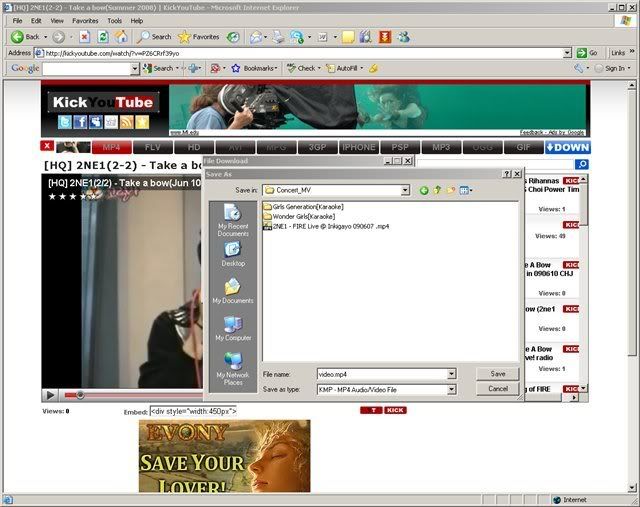Open the Back button history dropdown arrow
Screen dimensions: 640x507
point(45,37)
